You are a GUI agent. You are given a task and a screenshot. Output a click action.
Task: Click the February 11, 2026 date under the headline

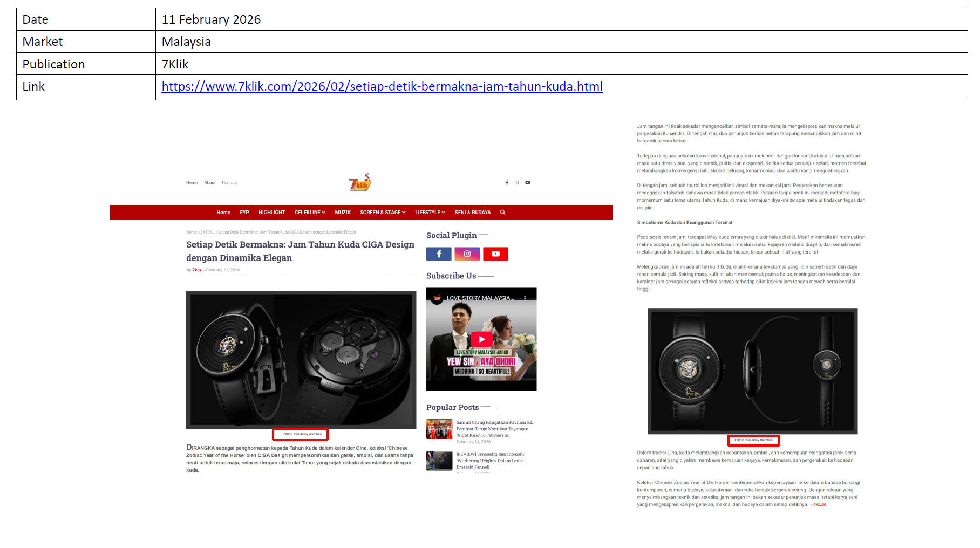click(x=223, y=270)
